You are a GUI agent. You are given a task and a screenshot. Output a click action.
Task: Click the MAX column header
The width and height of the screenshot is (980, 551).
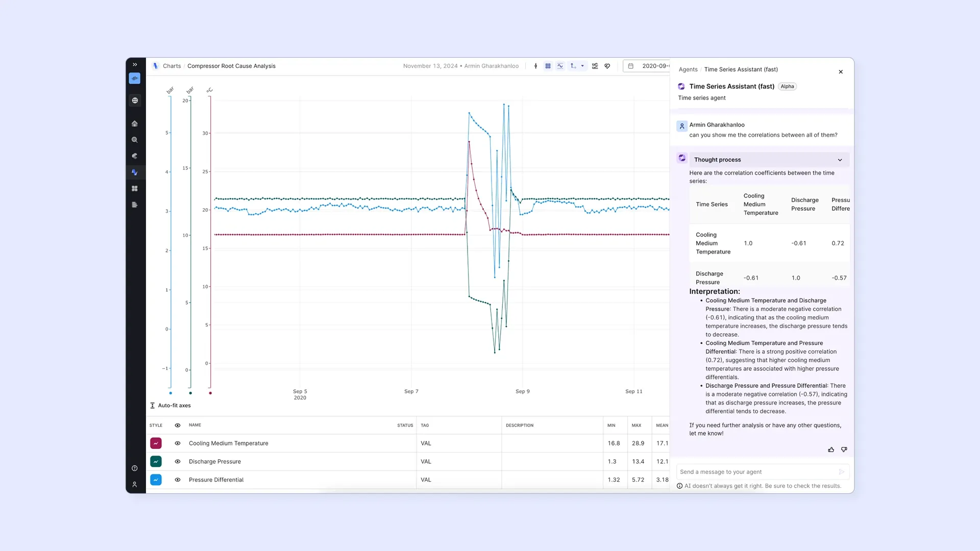[x=636, y=425]
